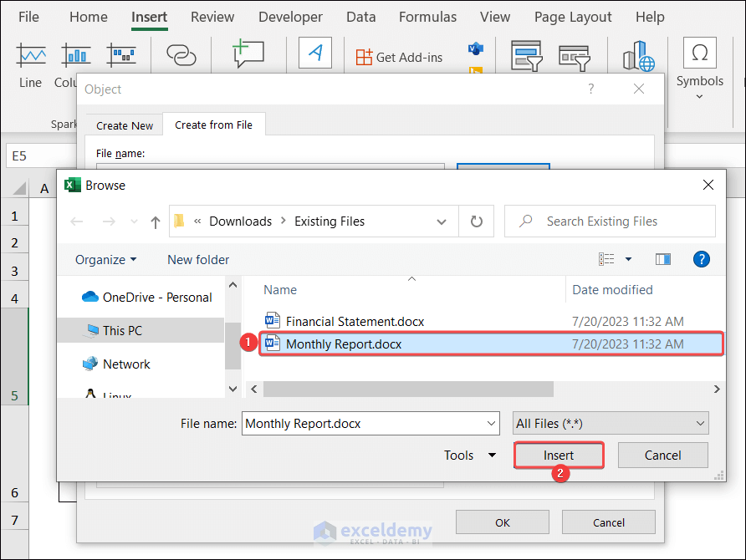Open More view options arrow
The height and width of the screenshot is (560, 746).
[628, 259]
